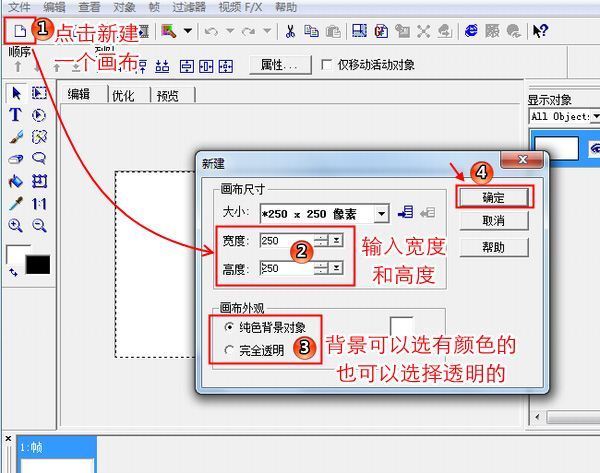Click the 1:1 actual size icon

[39, 204]
